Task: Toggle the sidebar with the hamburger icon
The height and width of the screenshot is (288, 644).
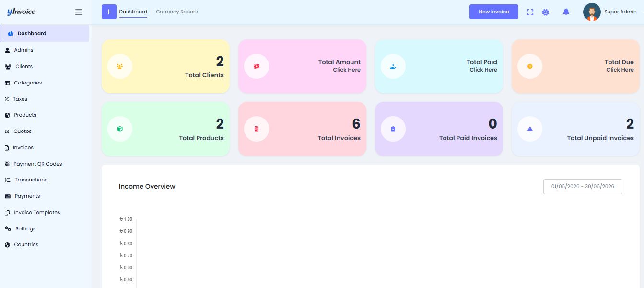Action: click(79, 12)
